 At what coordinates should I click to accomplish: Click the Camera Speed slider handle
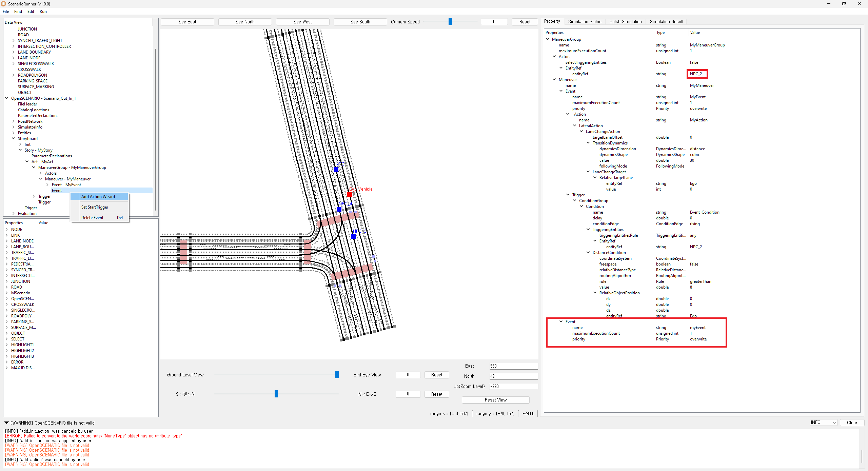pyautogui.click(x=450, y=22)
